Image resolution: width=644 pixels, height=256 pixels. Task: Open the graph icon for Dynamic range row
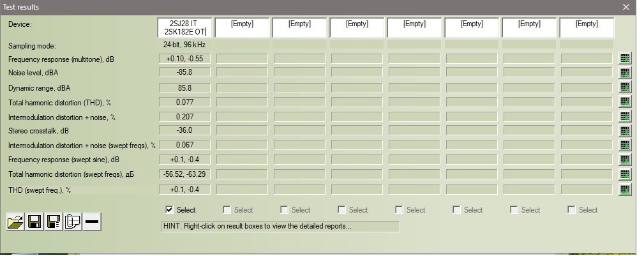point(625,87)
